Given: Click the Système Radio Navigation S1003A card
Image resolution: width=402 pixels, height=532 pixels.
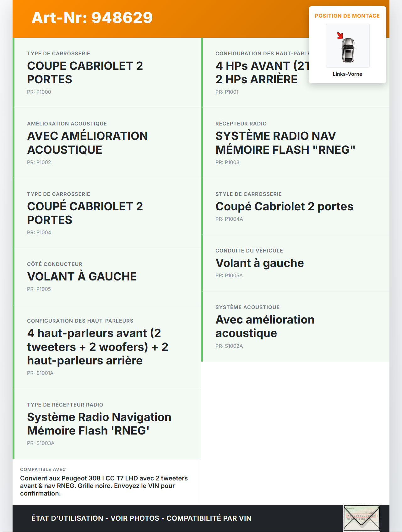Looking at the screenshot, I should click(107, 424).
